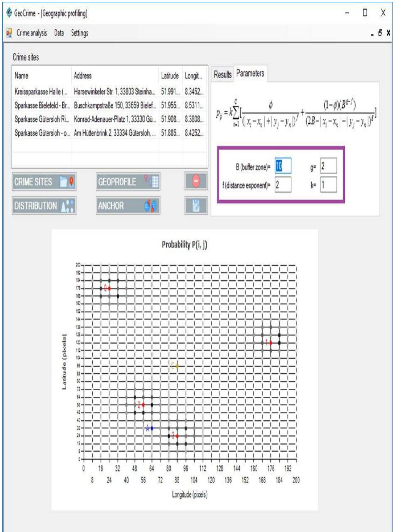Click red crime site marker 1 on chart

(271, 343)
